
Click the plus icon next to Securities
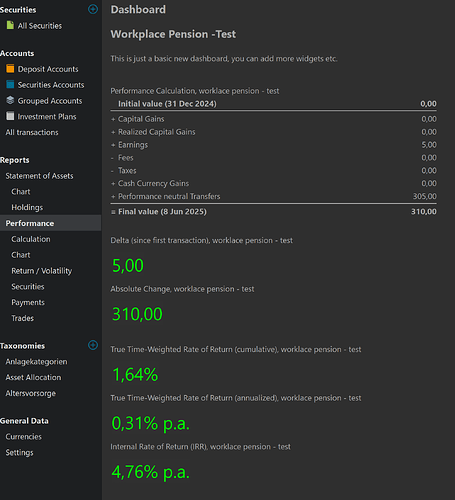click(x=93, y=9)
